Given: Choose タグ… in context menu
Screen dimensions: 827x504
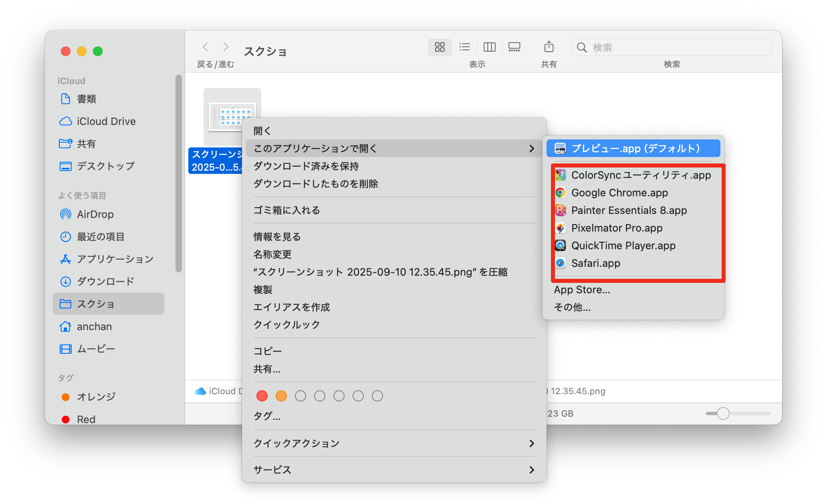Looking at the screenshot, I should click(x=394, y=416).
